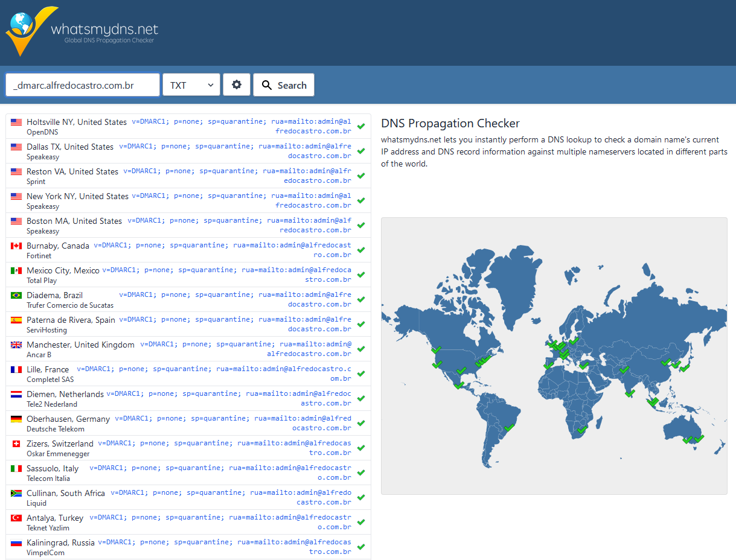The height and width of the screenshot is (560, 736).
Task: Click the Trufer Comercio de Sucatas provider name
Action: tap(70, 305)
